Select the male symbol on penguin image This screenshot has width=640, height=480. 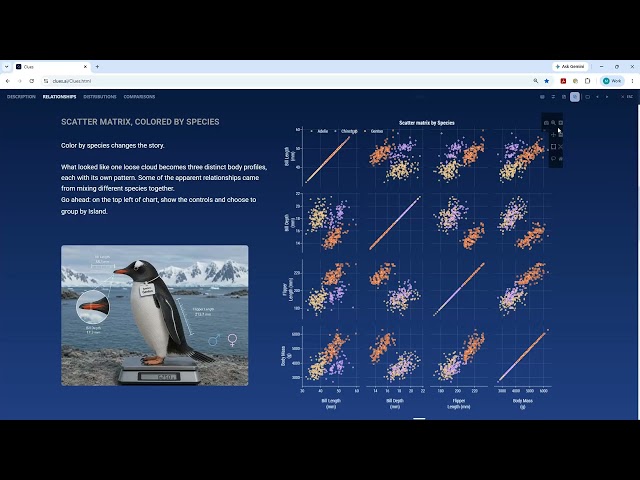coord(214,340)
